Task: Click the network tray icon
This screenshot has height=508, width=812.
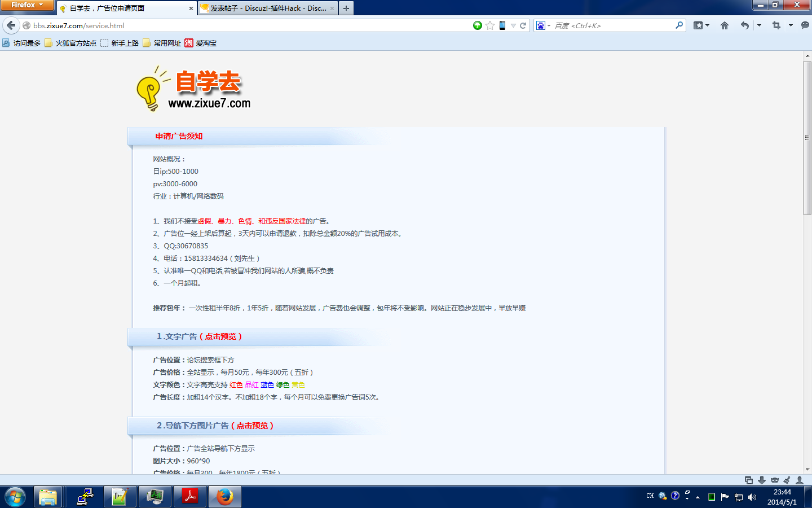Action: tap(739, 497)
